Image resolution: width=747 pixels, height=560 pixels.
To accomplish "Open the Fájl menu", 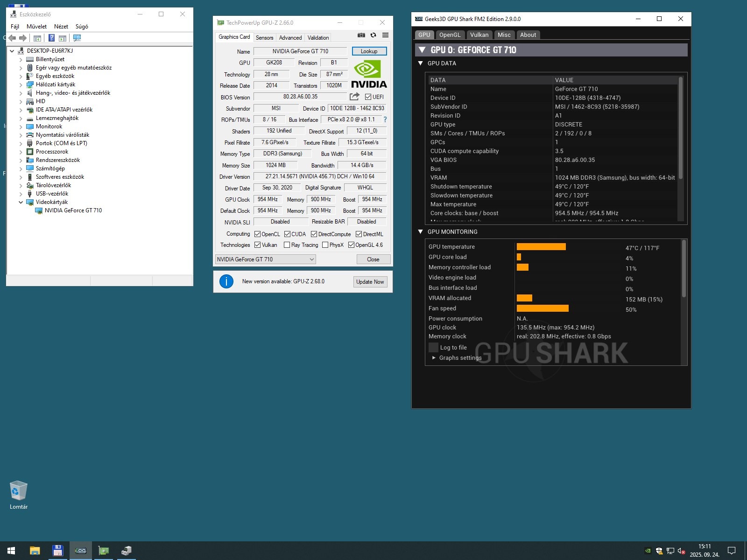I will point(15,27).
